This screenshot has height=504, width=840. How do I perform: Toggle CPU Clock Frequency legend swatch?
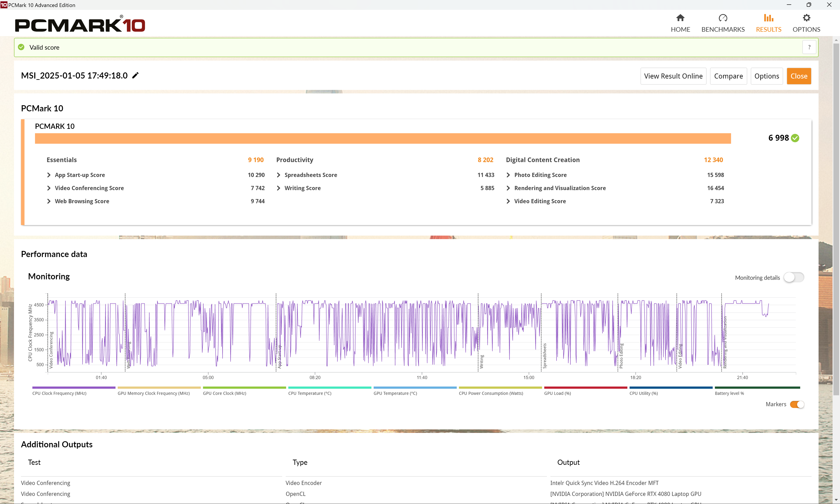coord(74,387)
